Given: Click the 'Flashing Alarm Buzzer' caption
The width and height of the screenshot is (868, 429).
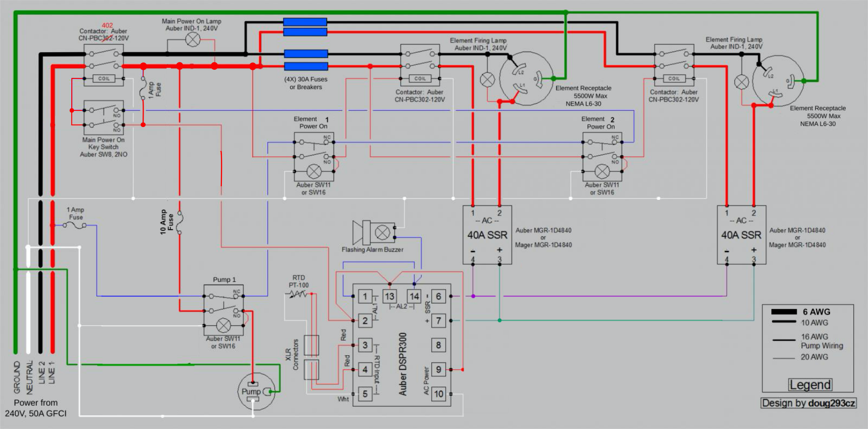Looking at the screenshot, I should click(373, 249).
